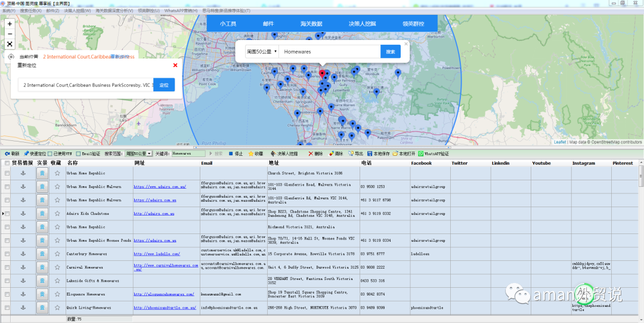Click trade info anchor icon for Canterbury Homewares
The width and height of the screenshot is (644, 323).
coord(23,254)
